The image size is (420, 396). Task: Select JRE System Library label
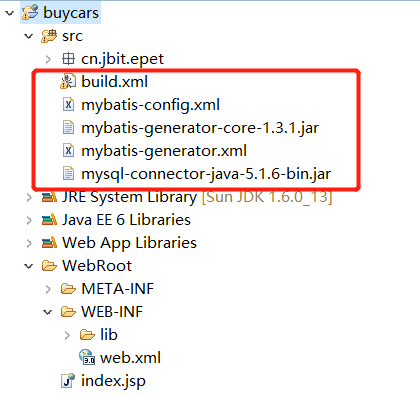(130, 197)
